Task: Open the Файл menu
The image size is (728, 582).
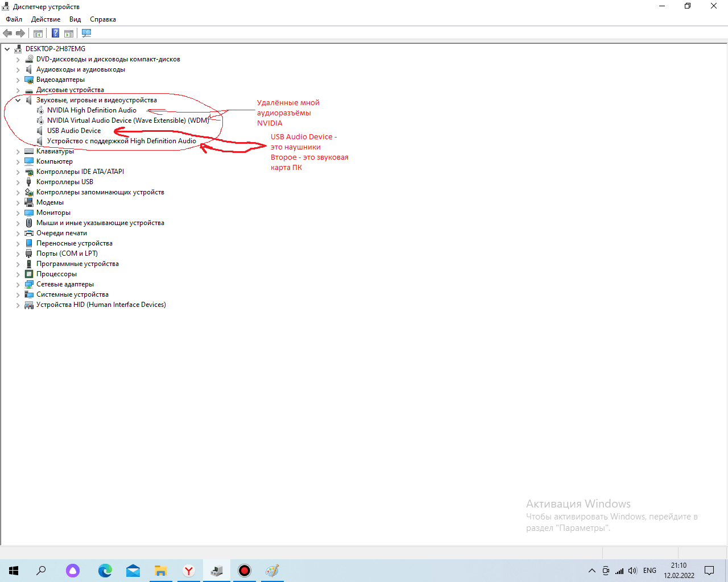Action: pyautogui.click(x=14, y=19)
